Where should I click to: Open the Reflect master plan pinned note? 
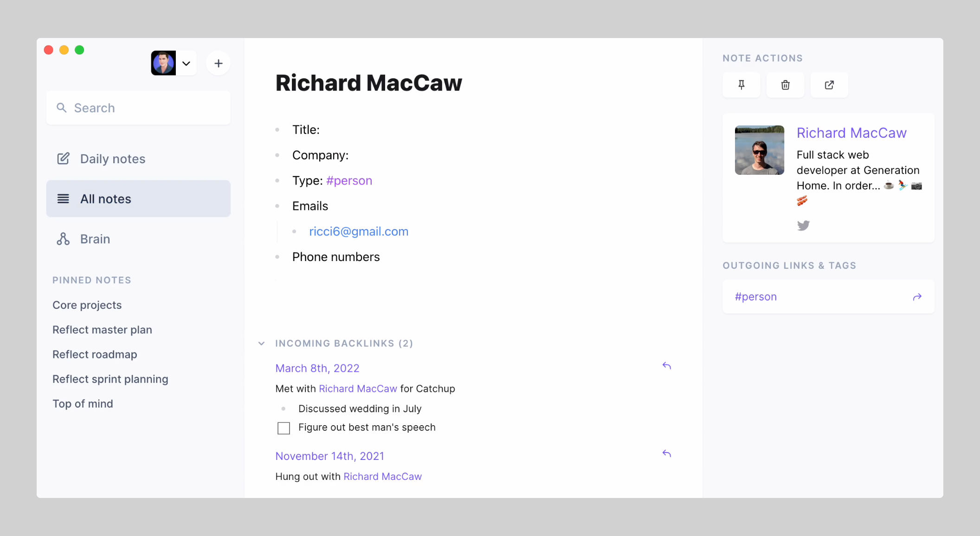pos(103,329)
